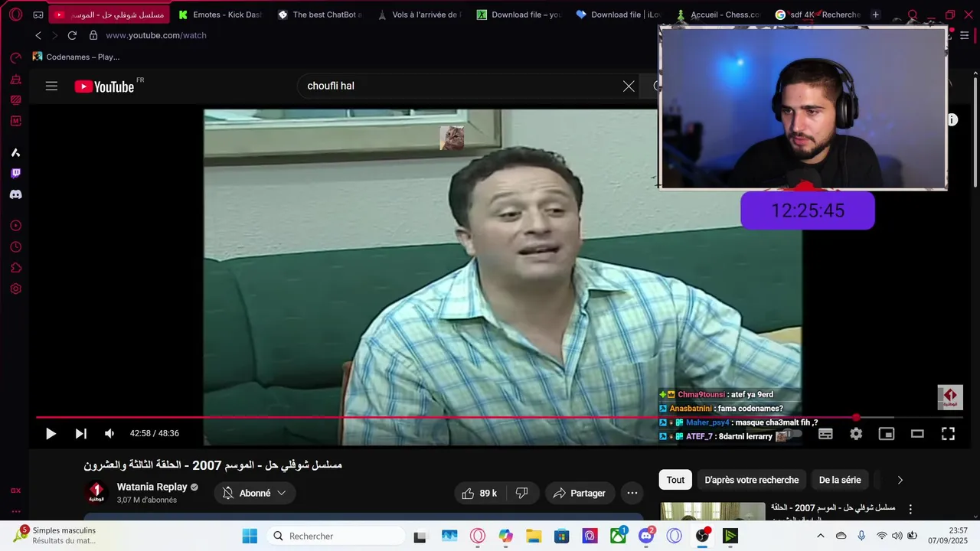Toggle fullscreen video mode
This screenshot has height=551, width=980.
948,434
